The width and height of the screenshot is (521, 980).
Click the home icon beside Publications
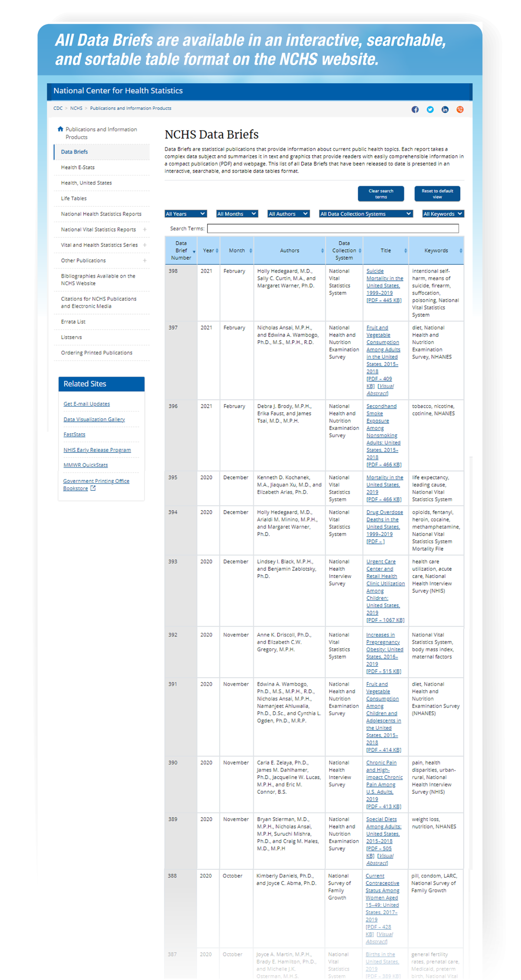[x=60, y=129]
